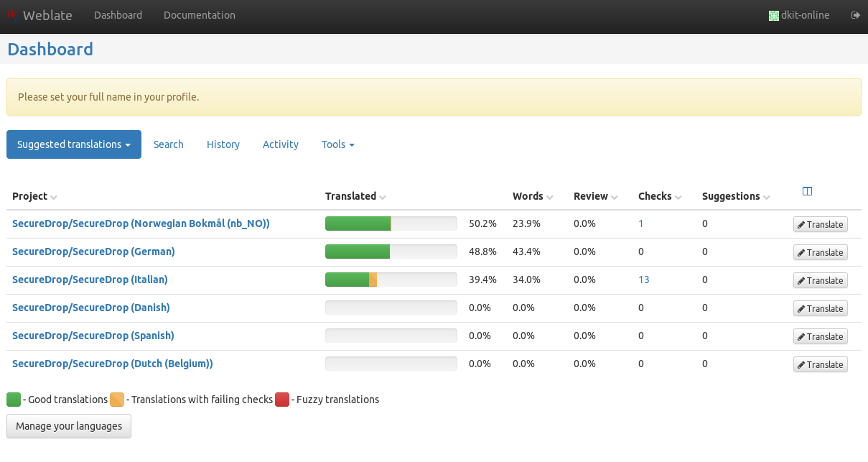Open the 1 failing check for Norwegian
Image resolution: width=868 pixels, height=462 pixels.
point(641,223)
